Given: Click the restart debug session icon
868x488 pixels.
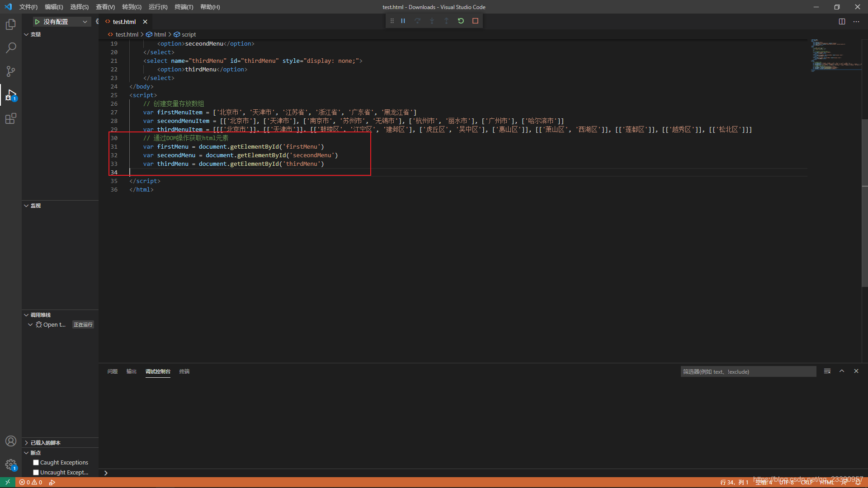Looking at the screenshot, I should (461, 21).
